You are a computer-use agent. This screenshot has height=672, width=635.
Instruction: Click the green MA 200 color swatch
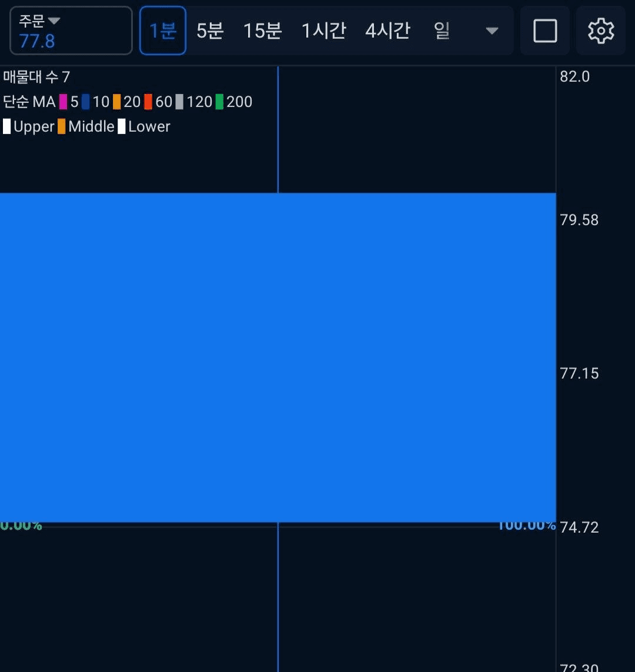(219, 102)
